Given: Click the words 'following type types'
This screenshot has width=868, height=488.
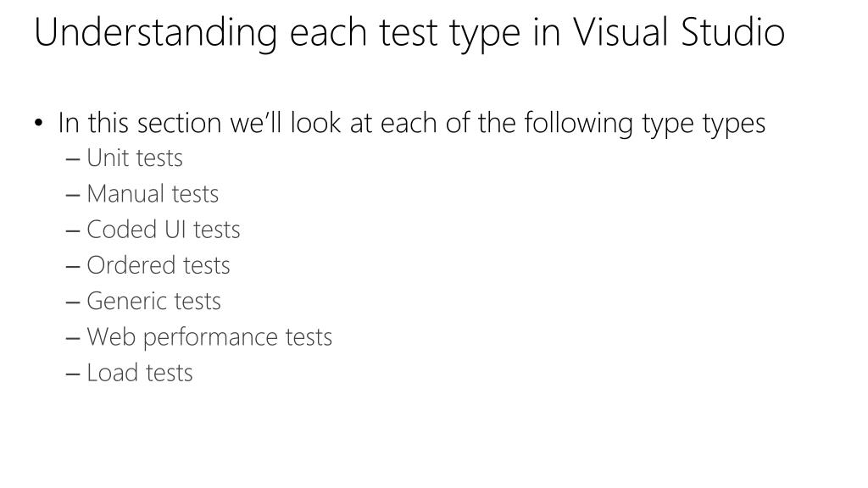Looking at the screenshot, I should pyautogui.click(x=645, y=124).
